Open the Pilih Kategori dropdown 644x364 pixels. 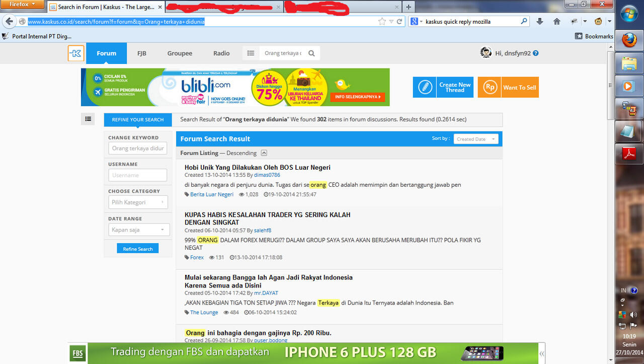coord(138,202)
